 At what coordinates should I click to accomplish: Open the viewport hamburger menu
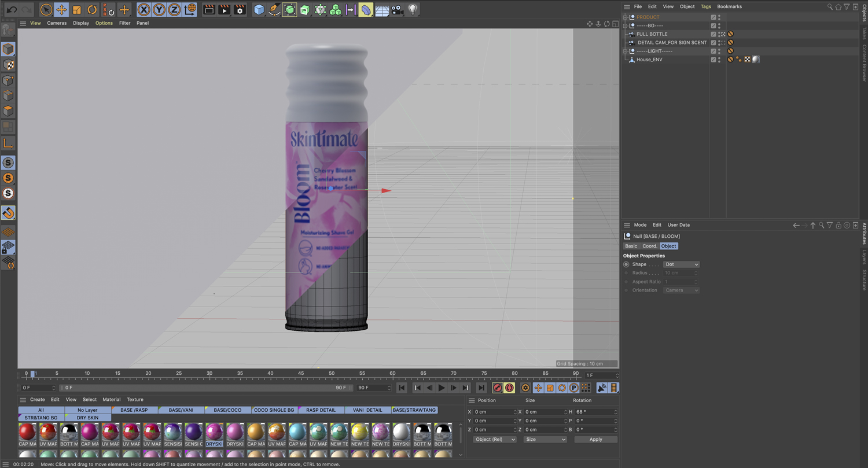(23, 23)
